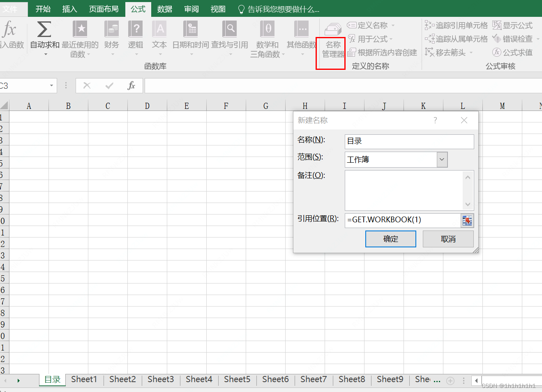Switch to the Review (审阅) tab
The width and height of the screenshot is (542, 392).
coord(191,9)
